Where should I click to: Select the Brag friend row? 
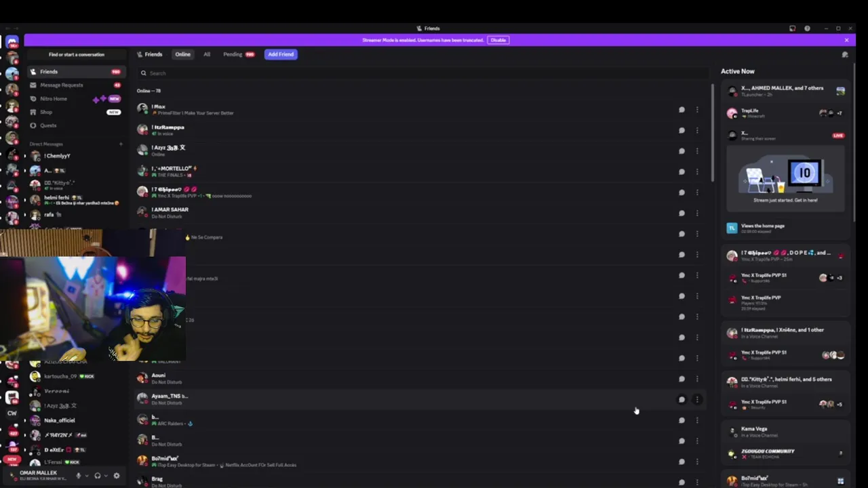[x=419, y=481]
